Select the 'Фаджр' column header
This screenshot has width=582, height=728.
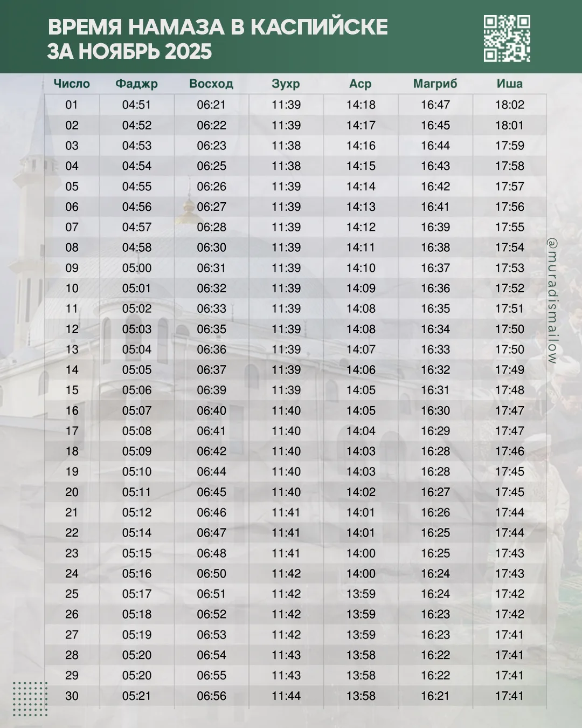point(136,84)
